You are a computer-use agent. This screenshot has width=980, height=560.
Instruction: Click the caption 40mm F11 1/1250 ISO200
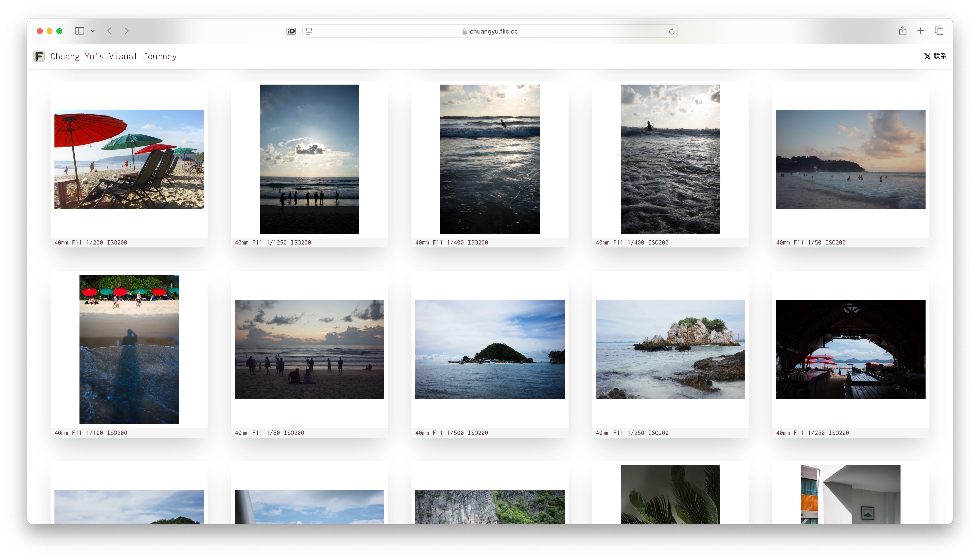273,243
